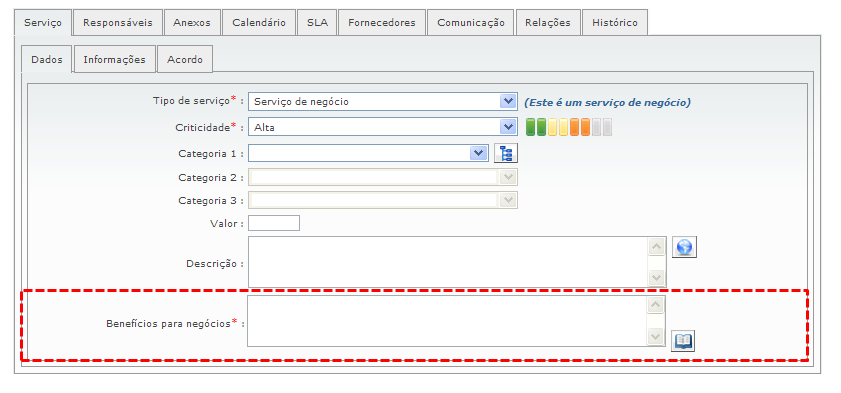This screenshot has width=841, height=393.
Task: Switch to the Serviço tab
Action: click(x=43, y=23)
